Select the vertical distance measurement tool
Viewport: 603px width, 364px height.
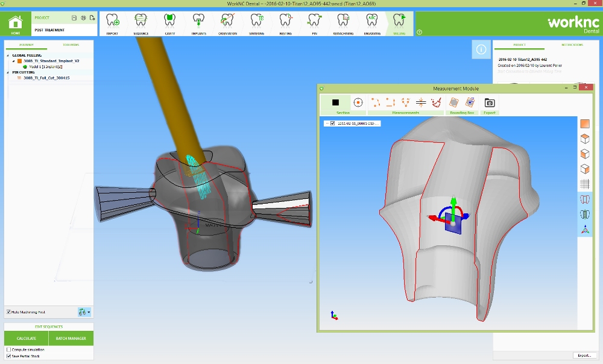click(x=390, y=102)
